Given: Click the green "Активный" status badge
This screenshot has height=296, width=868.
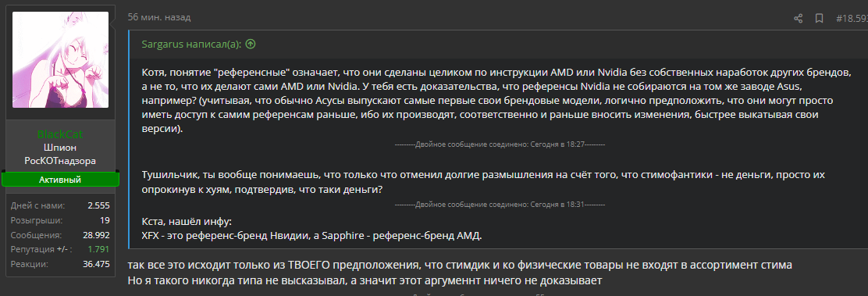Looking at the screenshot, I should click(x=60, y=180).
